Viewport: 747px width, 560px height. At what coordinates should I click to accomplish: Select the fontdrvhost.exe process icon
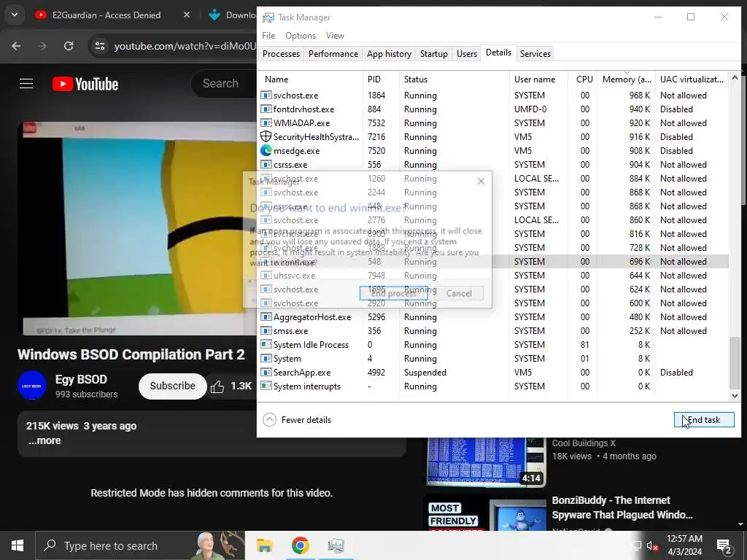click(x=266, y=109)
